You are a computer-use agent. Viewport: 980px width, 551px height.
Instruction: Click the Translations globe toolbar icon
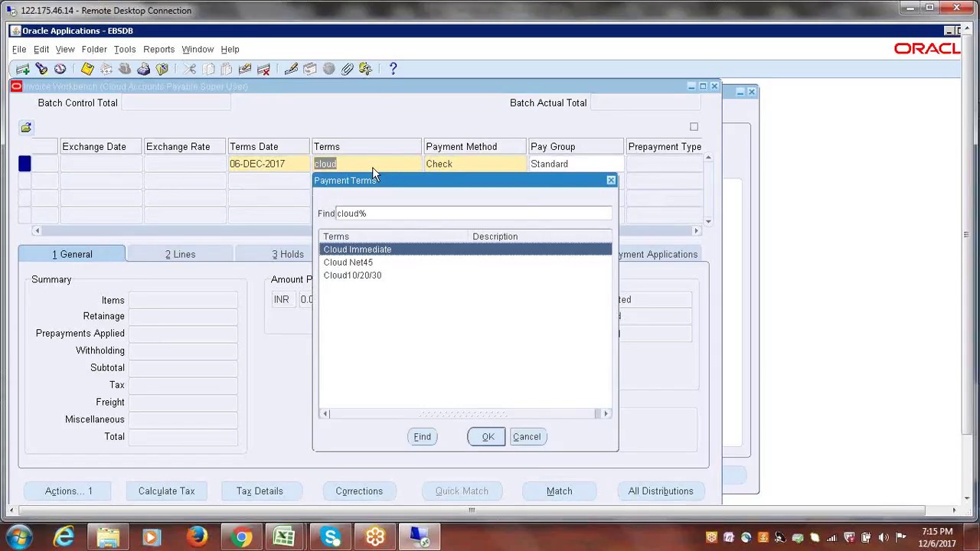[328, 69]
